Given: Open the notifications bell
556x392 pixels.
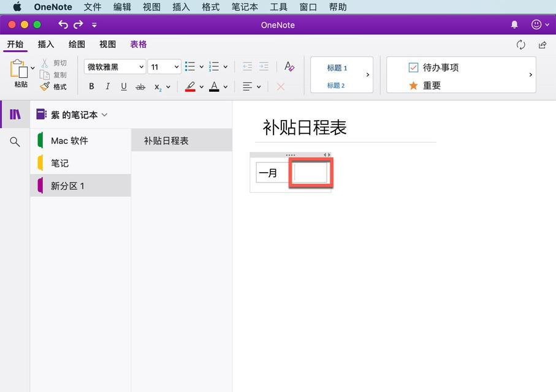Looking at the screenshot, I should coord(514,24).
